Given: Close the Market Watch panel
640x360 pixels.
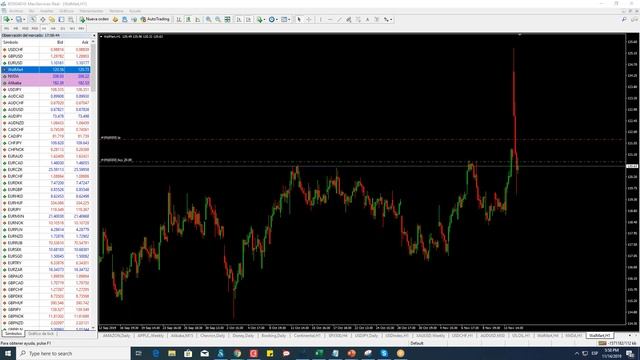Looking at the screenshot, I should [94, 36].
